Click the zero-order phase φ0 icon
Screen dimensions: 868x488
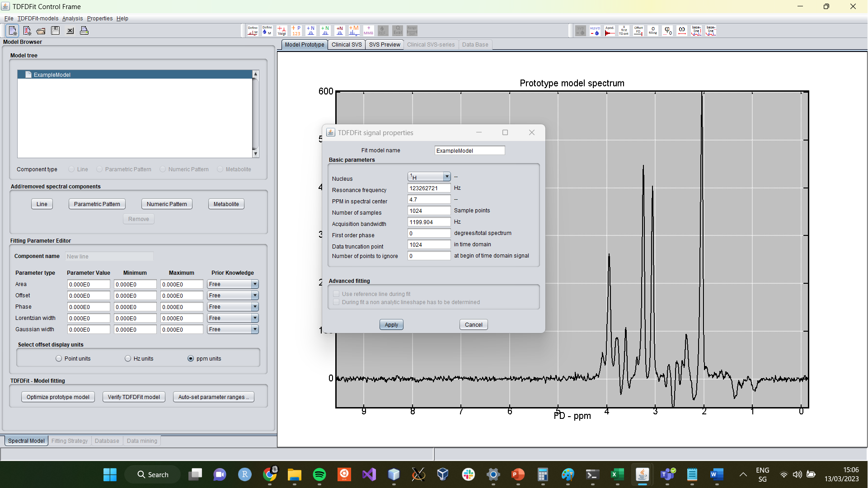click(667, 31)
